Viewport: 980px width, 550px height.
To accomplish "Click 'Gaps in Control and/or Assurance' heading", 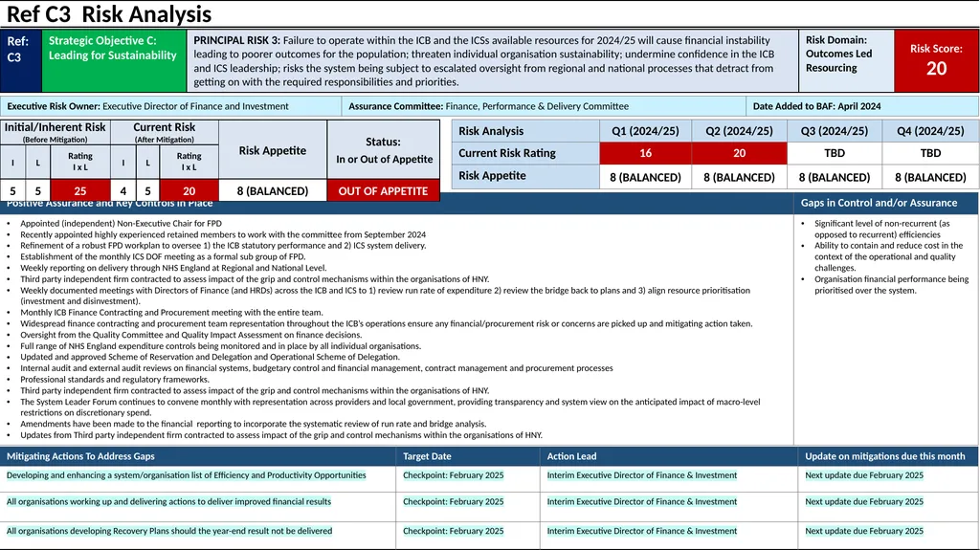I will click(879, 203).
